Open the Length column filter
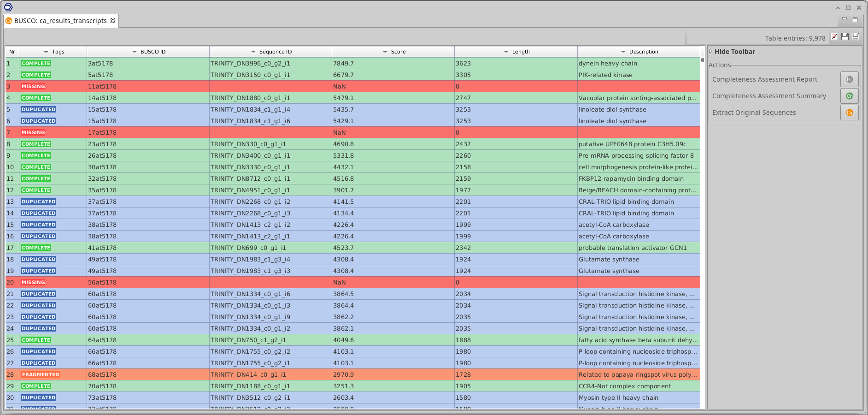Screen dimensions: 868x415 (506, 52)
